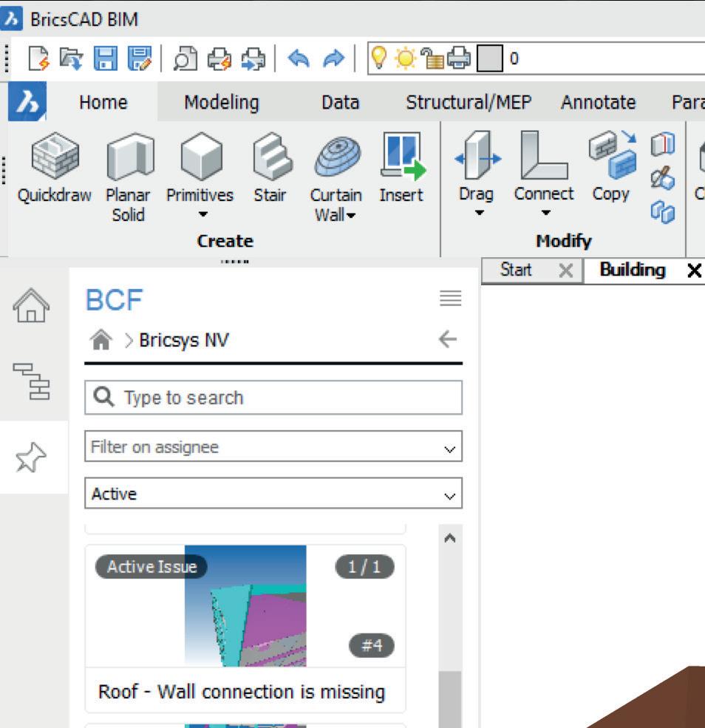Open the BCF panel hamburger menu
Screen dimensions: 705x728
tap(450, 298)
